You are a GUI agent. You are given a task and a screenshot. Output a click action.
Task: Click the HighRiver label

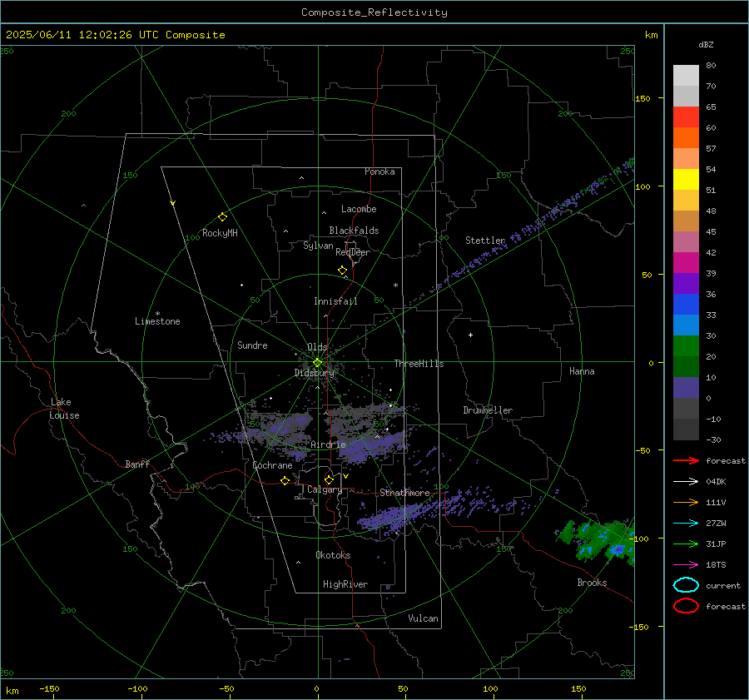345,584
